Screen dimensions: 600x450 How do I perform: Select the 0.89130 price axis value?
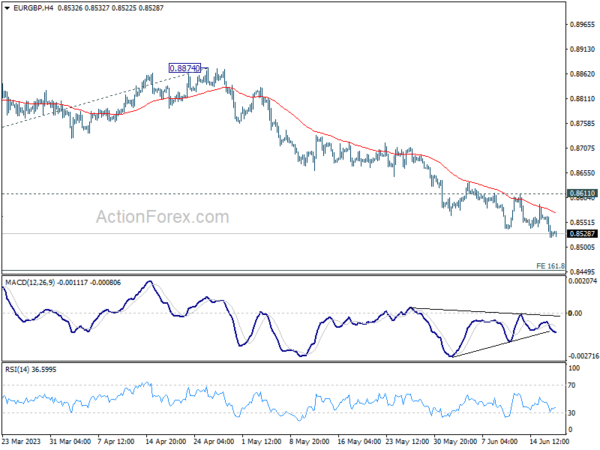pyautogui.click(x=582, y=49)
